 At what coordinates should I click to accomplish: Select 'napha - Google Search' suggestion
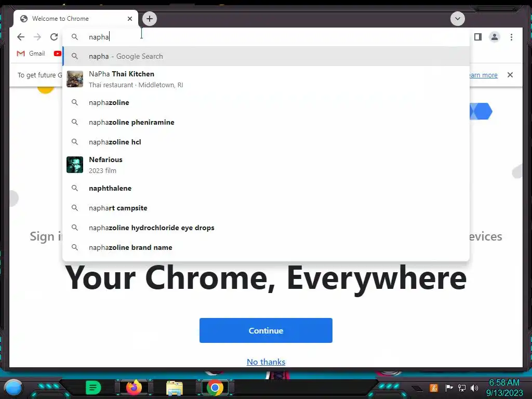[x=266, y=56]
